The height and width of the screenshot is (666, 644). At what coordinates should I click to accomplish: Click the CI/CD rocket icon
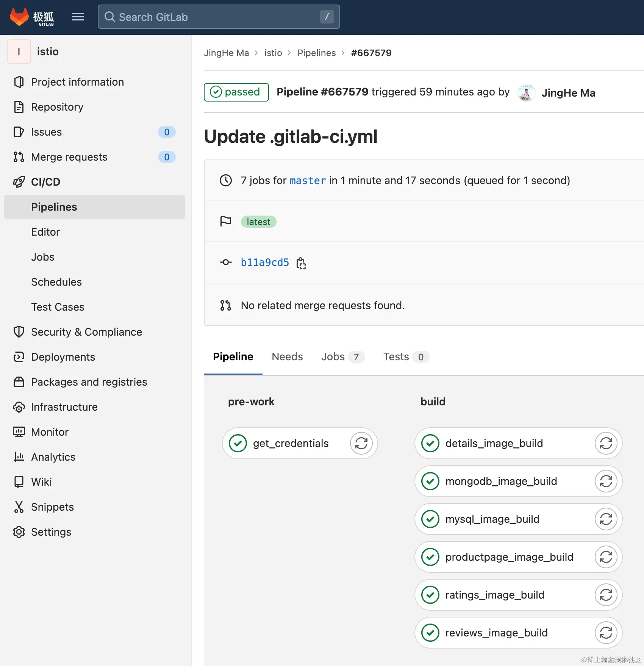(x=19, y=182)
